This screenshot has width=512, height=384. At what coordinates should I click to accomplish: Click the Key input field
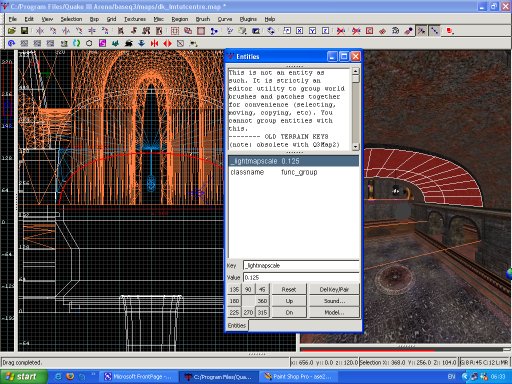[x=301, y=265]
